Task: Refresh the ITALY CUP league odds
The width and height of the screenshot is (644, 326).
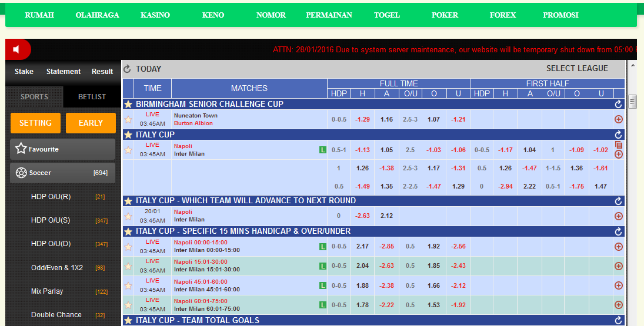Action: 618,135
